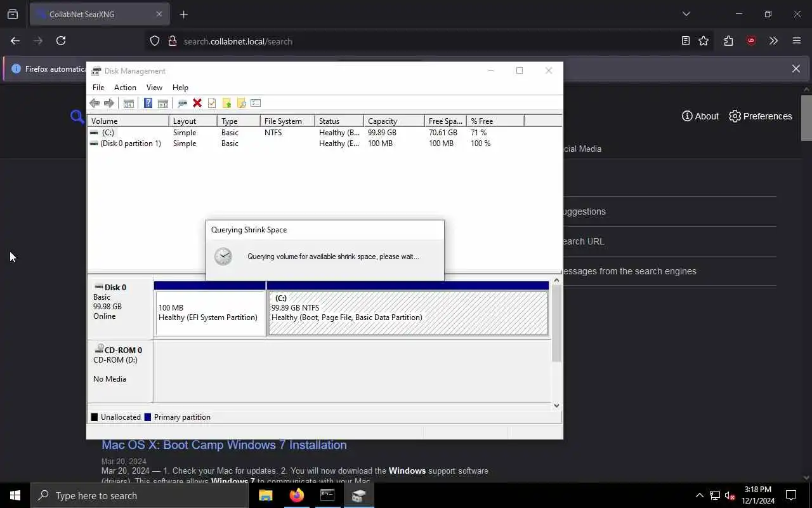
Task: Bookmark this page with the star icon
Action: pyautogui.click(x=704, y=41)
